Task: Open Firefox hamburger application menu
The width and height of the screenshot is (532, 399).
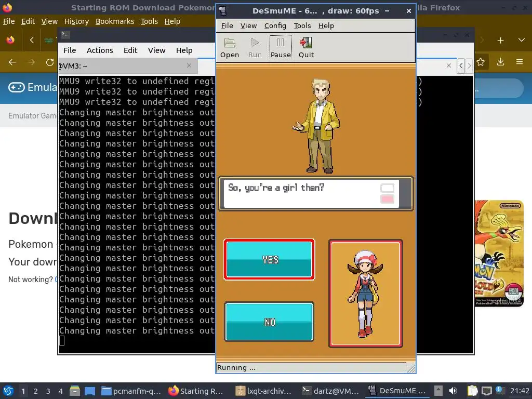Action: pos(520,62)
